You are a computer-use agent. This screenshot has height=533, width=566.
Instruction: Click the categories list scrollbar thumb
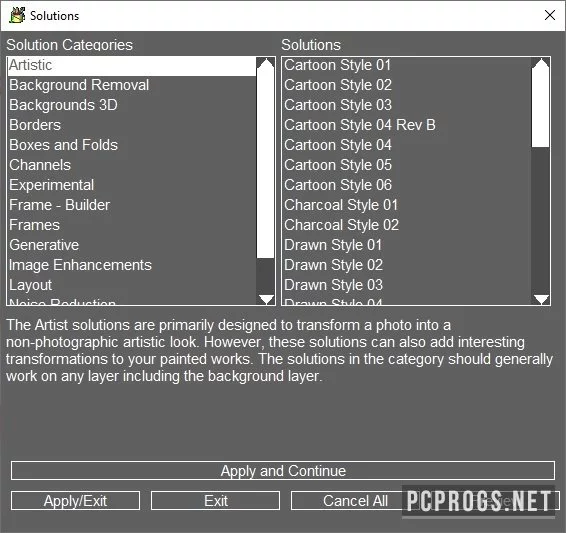click(x=265, y=163)
